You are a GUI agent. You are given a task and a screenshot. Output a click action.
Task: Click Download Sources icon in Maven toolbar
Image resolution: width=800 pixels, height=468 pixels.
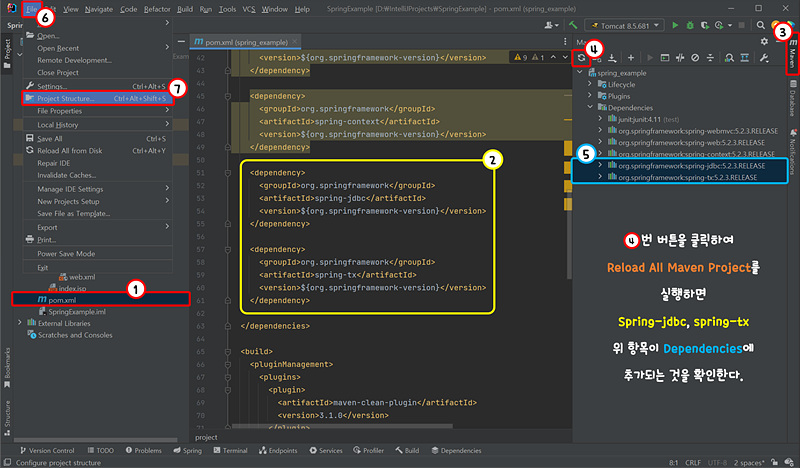coord(612,58)
